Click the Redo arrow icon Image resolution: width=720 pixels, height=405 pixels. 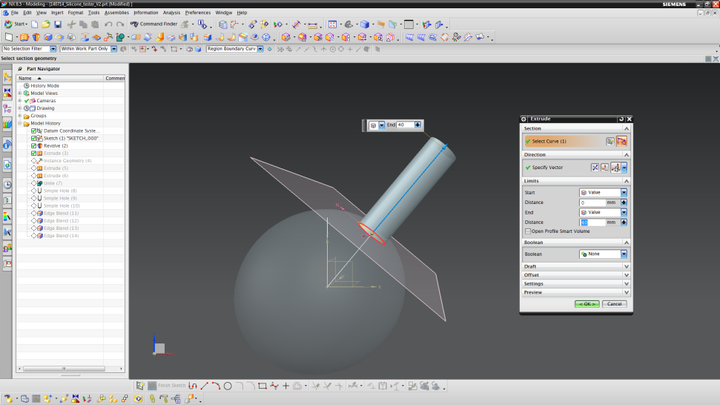[120, 24]
